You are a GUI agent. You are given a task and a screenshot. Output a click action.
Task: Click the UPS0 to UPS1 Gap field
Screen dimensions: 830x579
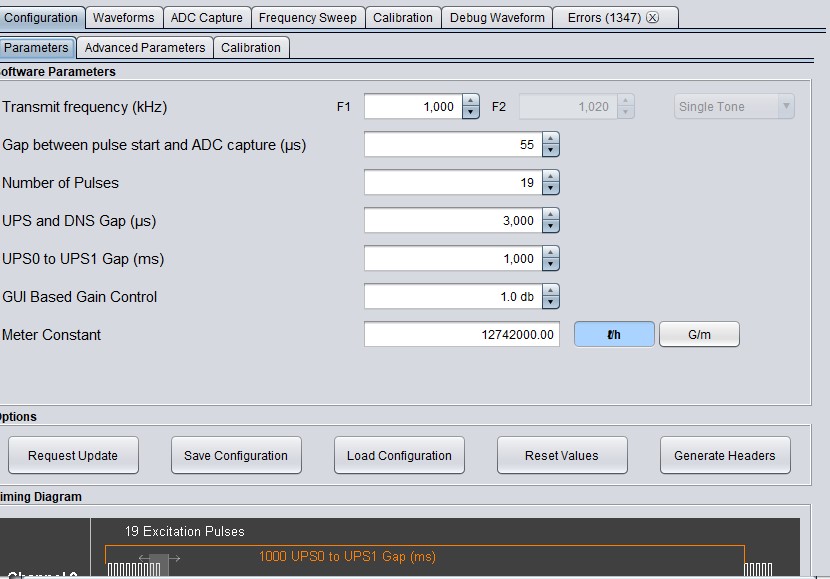pos(454,259)
